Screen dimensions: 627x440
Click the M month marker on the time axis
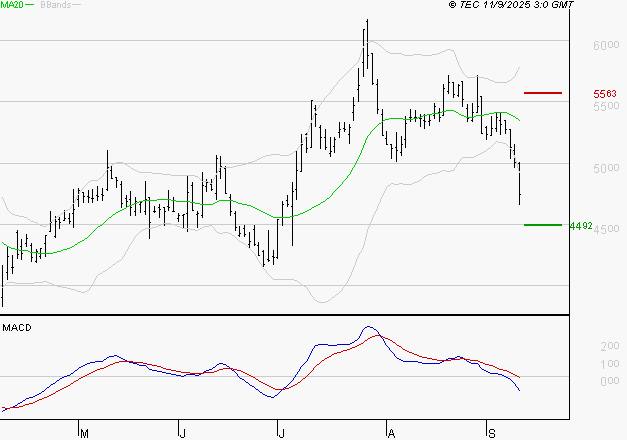(85, 433)
